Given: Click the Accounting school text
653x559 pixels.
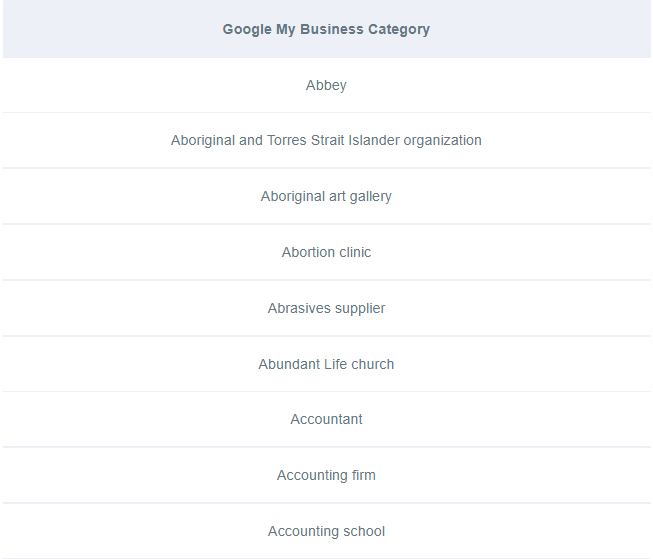Looking at the screenshot, I should tap(326, 531).
